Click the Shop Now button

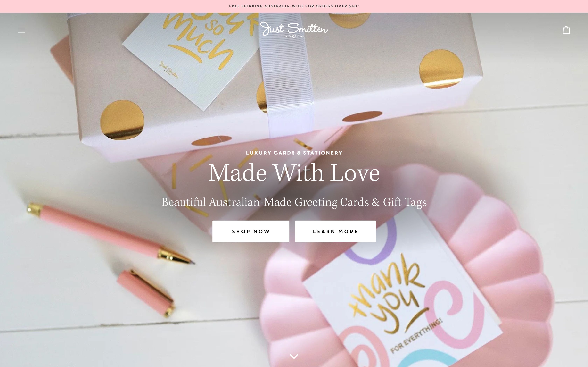coord(251,231)
